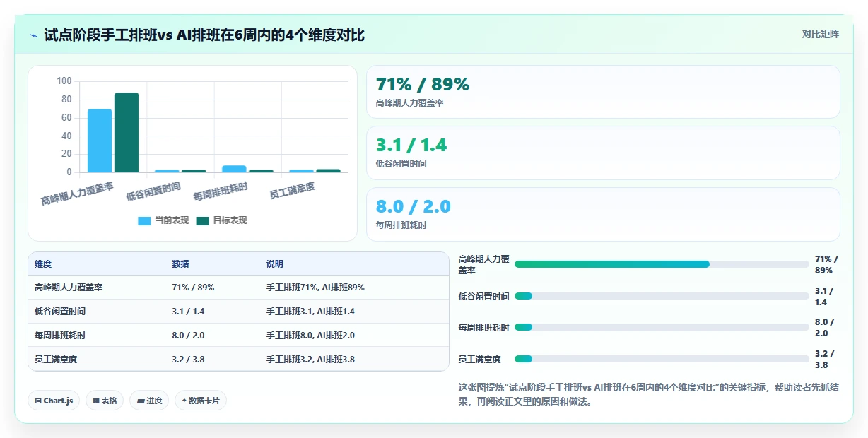Click the 进度 tag icon

(141, 401)
